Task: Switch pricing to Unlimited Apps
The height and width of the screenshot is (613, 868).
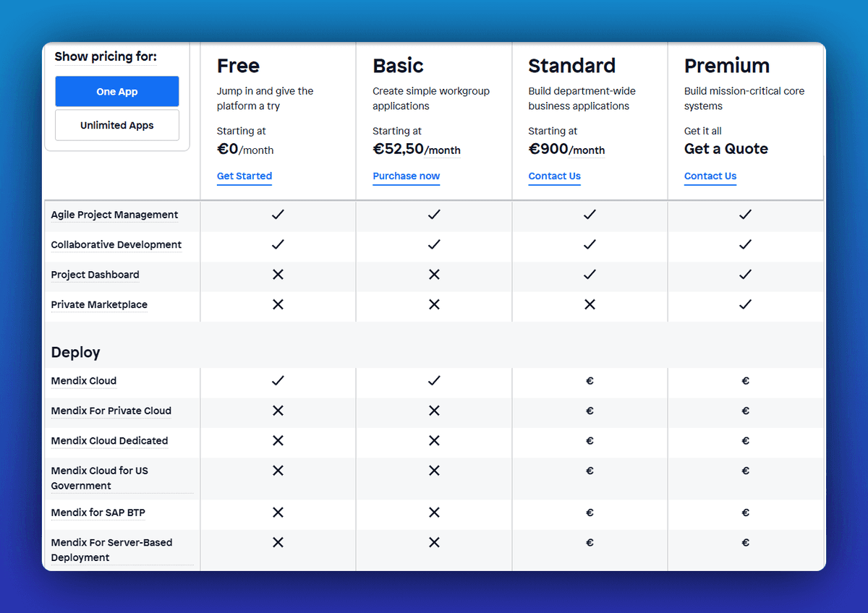Action: coord(117,125)
